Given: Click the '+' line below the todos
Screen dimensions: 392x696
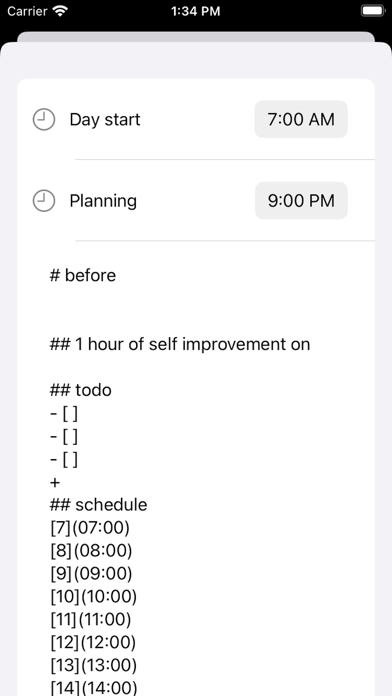Looking at the screenshot, I should (55, 482).
